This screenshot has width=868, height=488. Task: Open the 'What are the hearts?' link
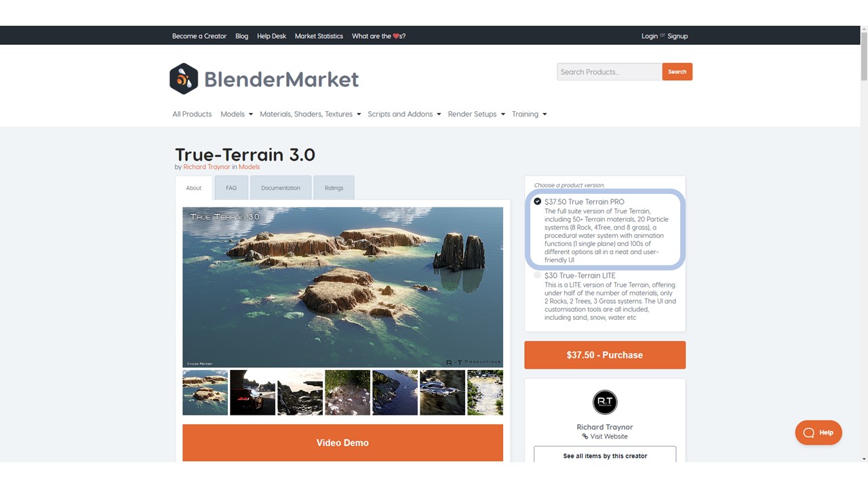click(378, 36)
